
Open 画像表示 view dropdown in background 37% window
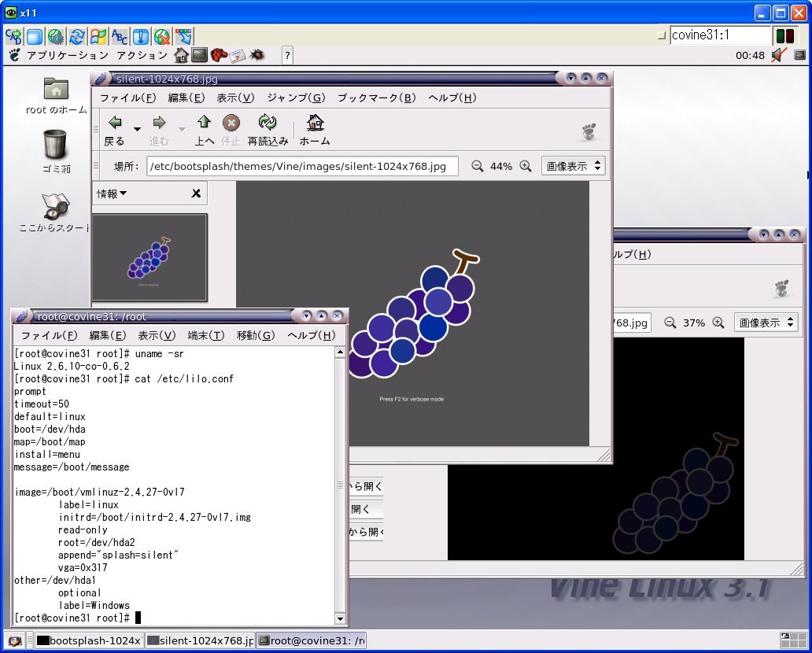pos(766,323)
